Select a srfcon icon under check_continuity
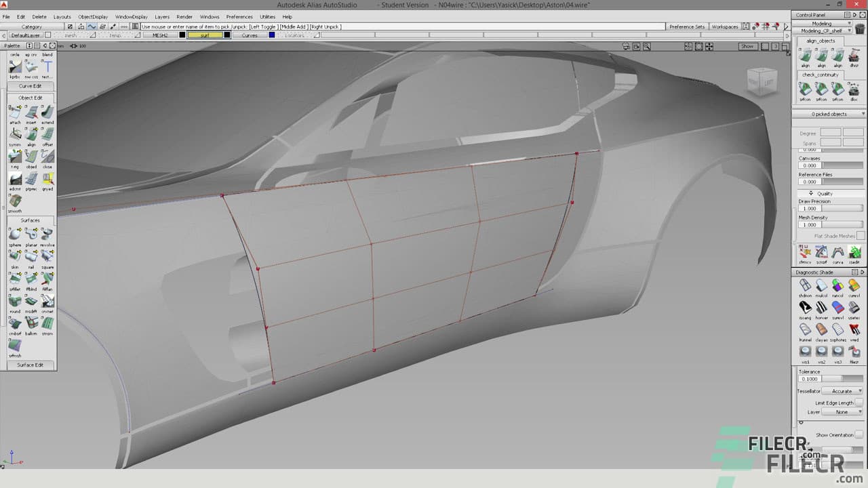The image size is (868, 488). (804, 90)
